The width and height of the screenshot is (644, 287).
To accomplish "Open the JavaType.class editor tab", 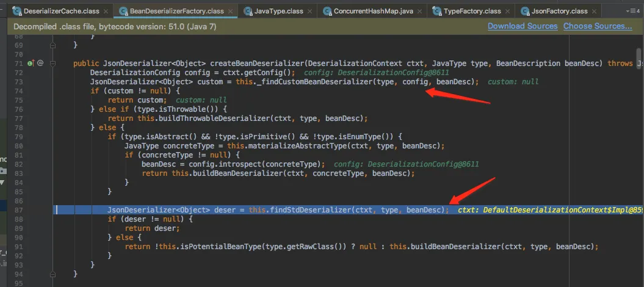I will [278, 12].
